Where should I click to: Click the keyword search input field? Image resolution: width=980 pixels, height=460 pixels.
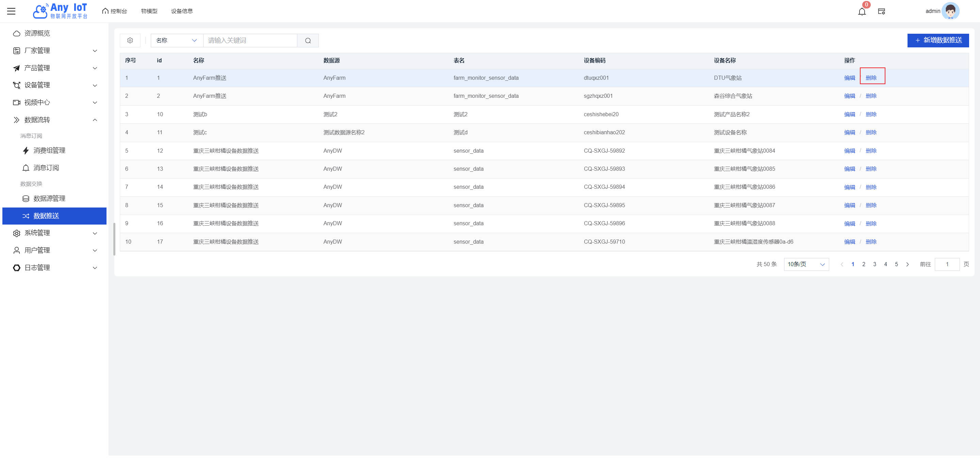[250, 40]
